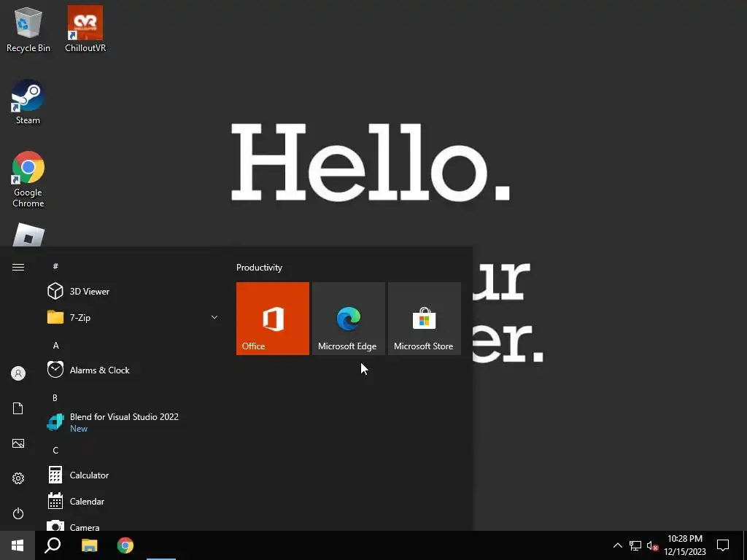Open Google Chrome desktop shortcut

[x=28, y=179]
